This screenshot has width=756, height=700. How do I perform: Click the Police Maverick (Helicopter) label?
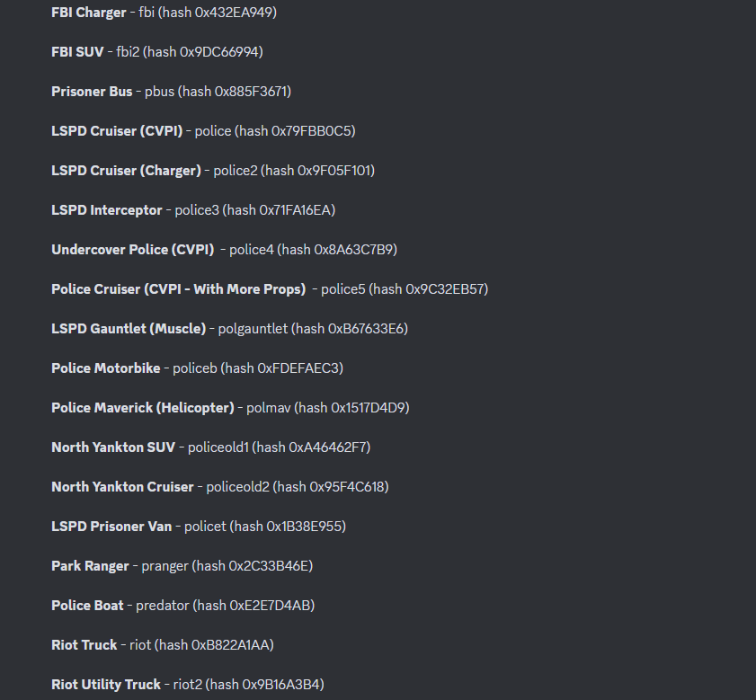[142, 408]
